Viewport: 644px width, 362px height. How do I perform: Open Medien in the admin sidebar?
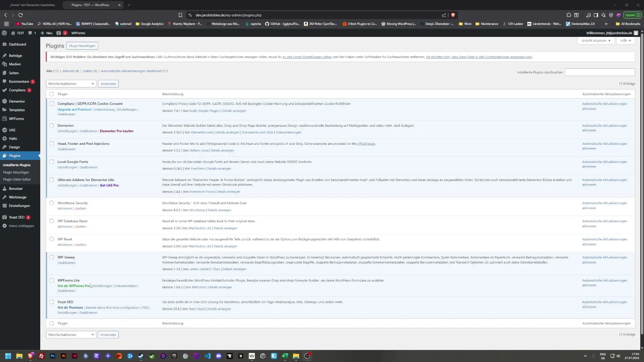click(14, 64)
